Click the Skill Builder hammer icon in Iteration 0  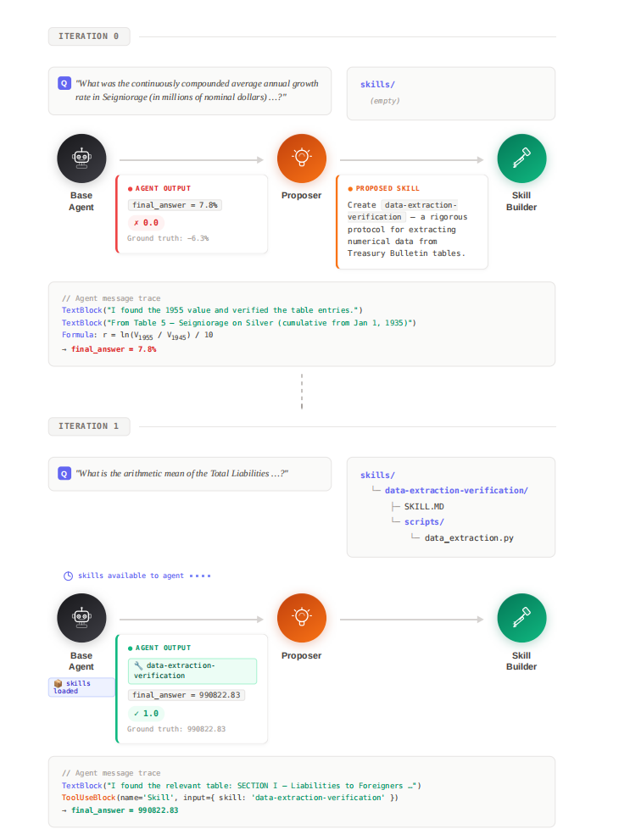pos(521,159)
